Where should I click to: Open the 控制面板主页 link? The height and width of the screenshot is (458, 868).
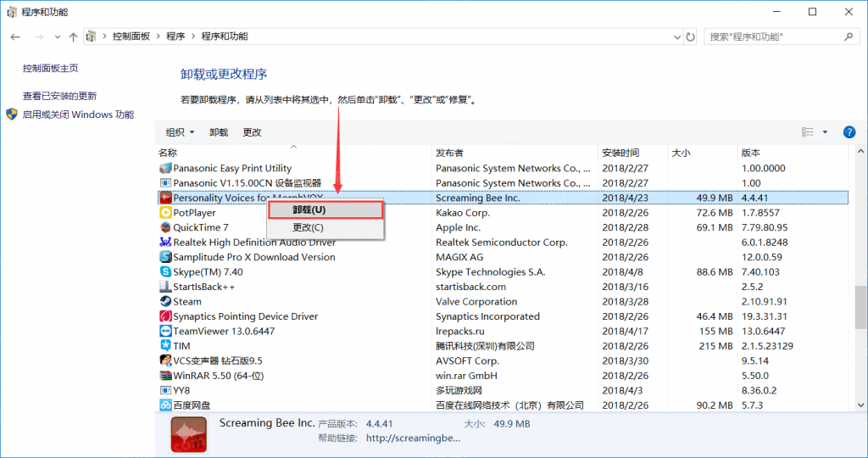[x=50, y=68]
